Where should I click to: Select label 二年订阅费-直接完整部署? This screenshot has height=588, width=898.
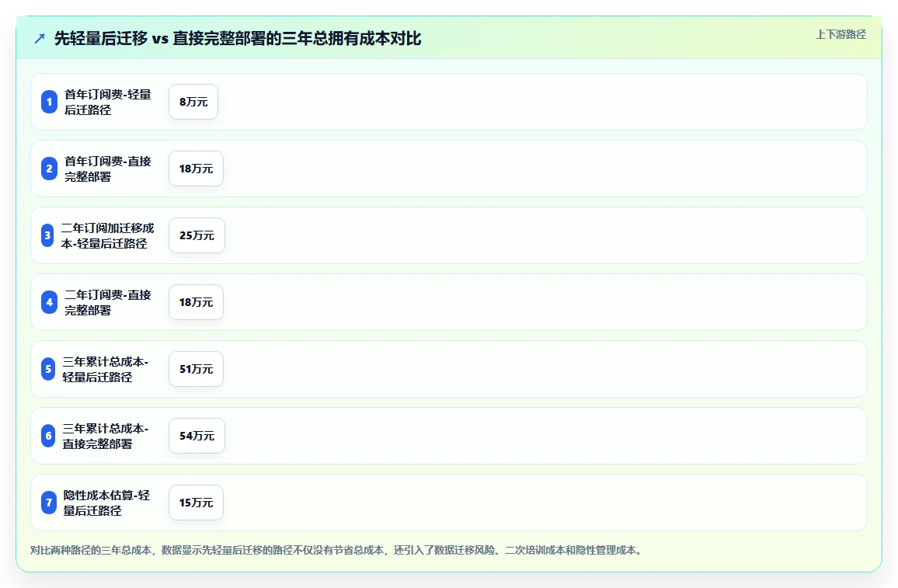pos(108,302)
